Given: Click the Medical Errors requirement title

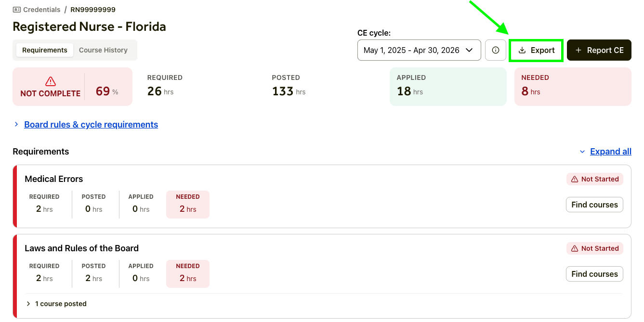Looking at the screenshot, I should pos(54,179).
